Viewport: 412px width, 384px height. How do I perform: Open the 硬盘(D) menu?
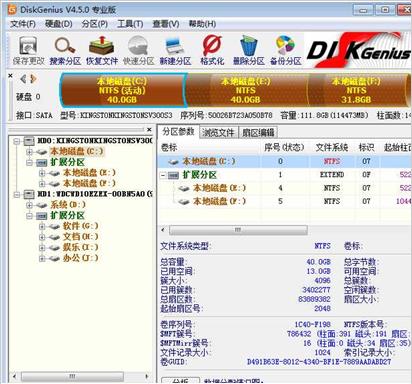[59, 24]
